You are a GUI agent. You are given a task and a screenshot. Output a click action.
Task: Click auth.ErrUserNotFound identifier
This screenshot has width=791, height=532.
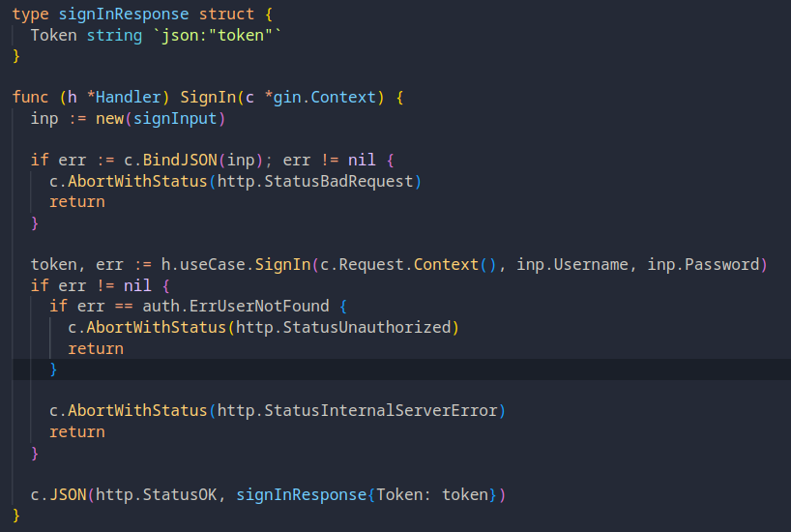pyautogui.click(x=236, y=307)
